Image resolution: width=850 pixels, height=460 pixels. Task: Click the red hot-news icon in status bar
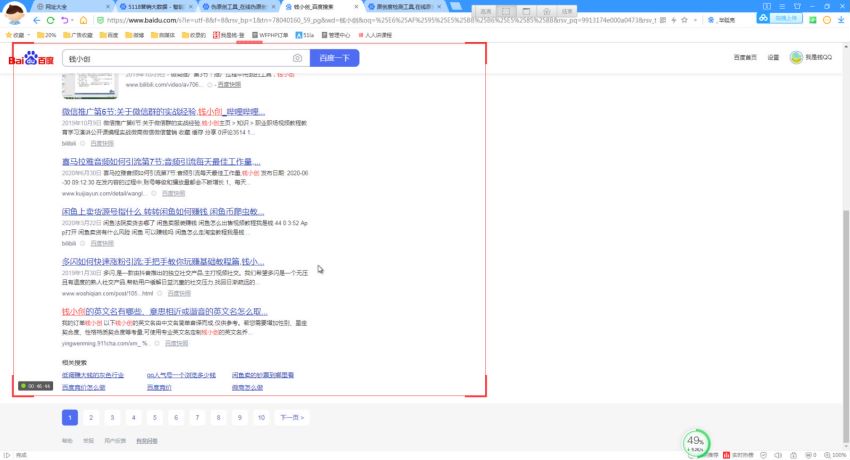click(726, 455)
